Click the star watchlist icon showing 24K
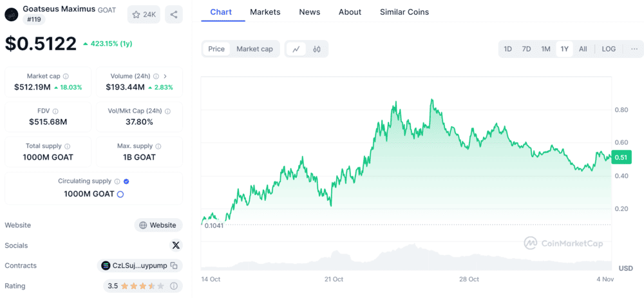Screen dimensions: 644x298 click(x=144, y=14)
